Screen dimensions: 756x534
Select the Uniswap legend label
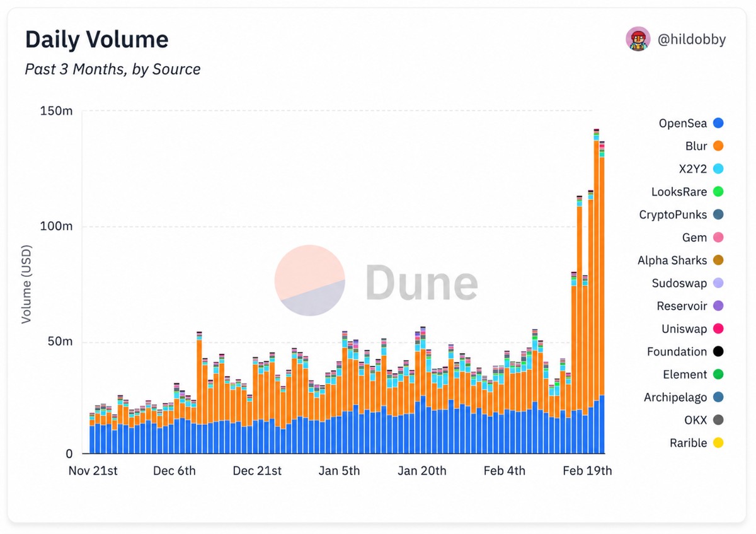[x=684, y=328]
